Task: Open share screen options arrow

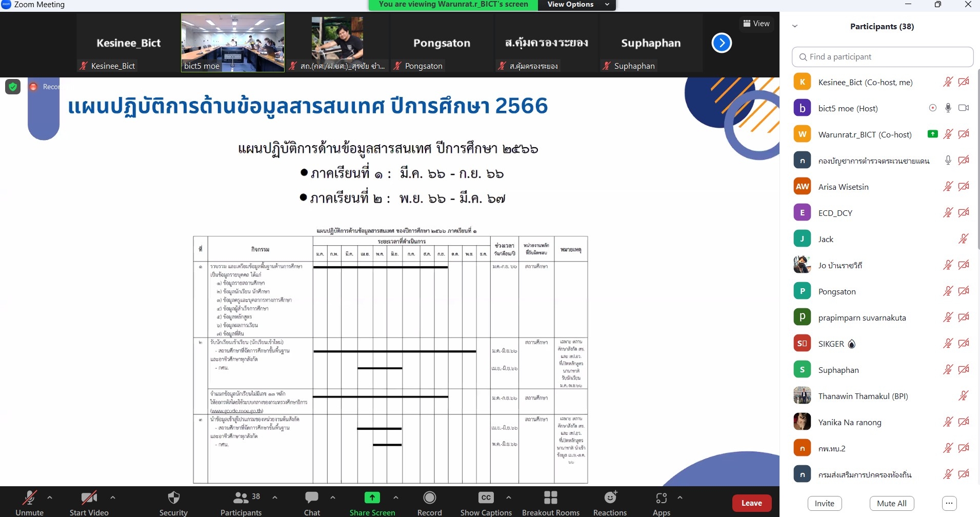Action: (396, 498)
